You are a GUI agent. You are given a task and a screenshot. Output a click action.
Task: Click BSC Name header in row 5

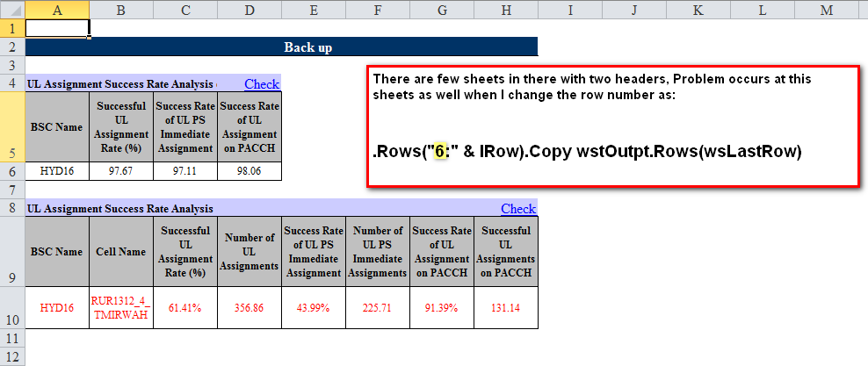57,127
